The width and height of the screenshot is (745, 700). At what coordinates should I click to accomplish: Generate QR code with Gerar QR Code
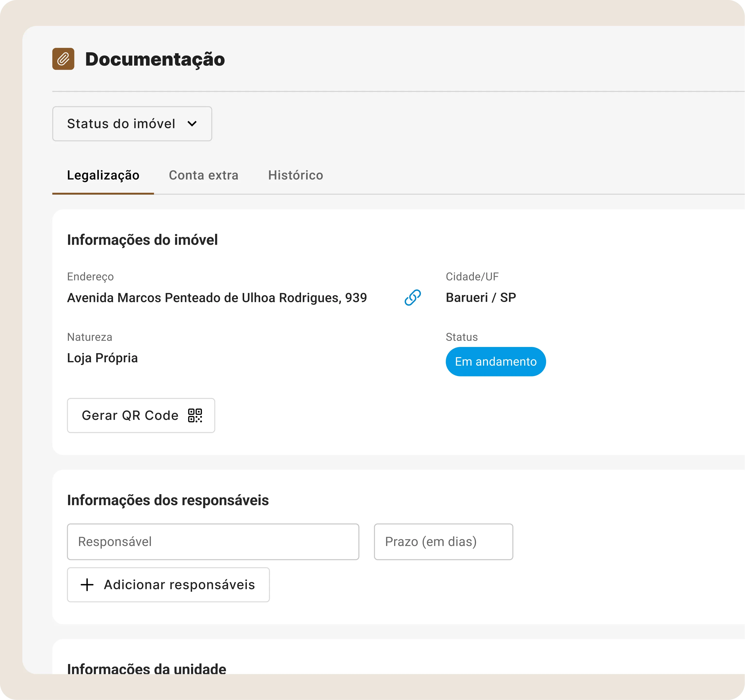[141, 415]
